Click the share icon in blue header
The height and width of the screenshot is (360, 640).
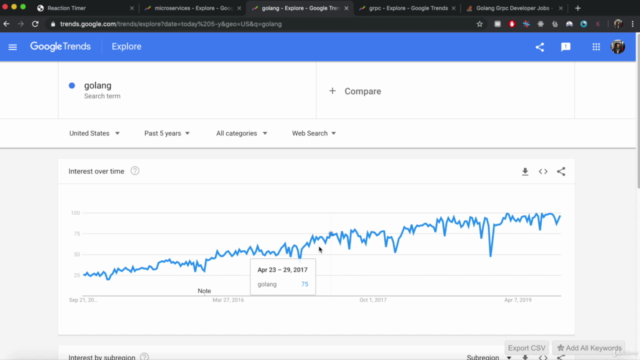pyautogui.click(x=540, y=47)
